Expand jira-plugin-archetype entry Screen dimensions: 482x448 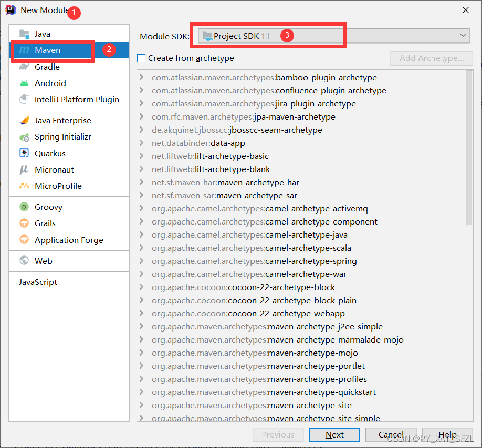pyautogui.click(x=141, y=103)
